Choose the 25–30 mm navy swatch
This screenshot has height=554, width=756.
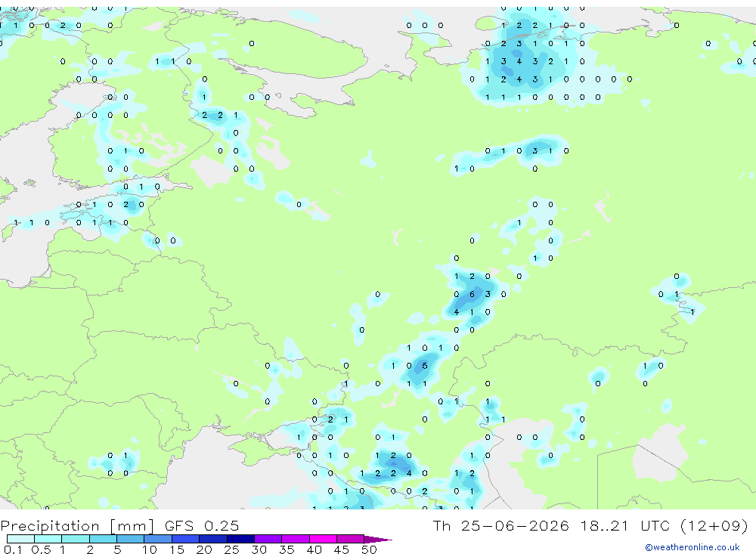tap(240, 539)
